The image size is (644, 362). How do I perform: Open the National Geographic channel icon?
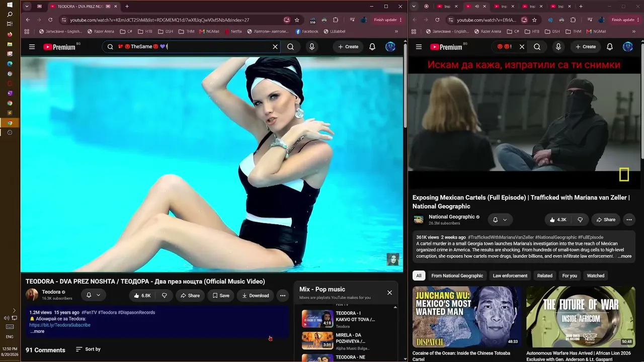coord(419,220)
